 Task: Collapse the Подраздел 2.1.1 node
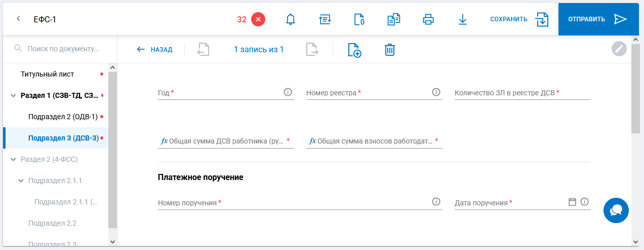(21, 181)
